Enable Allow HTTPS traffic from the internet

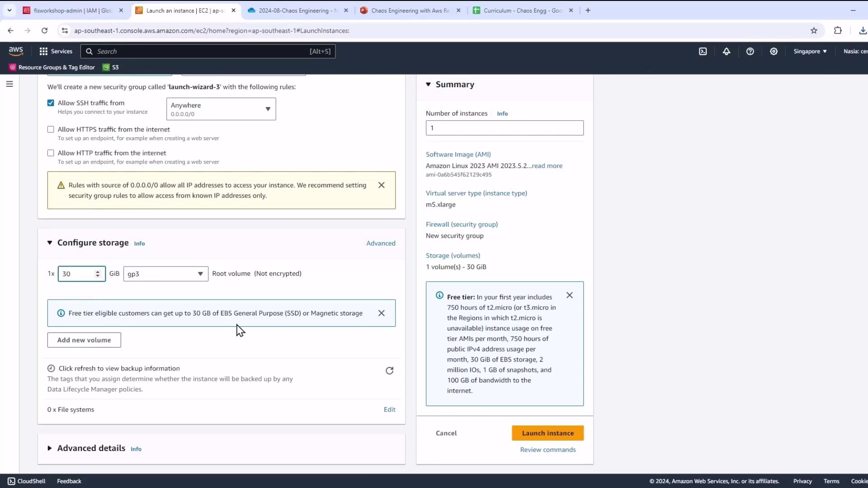click(x=51, y=130)
